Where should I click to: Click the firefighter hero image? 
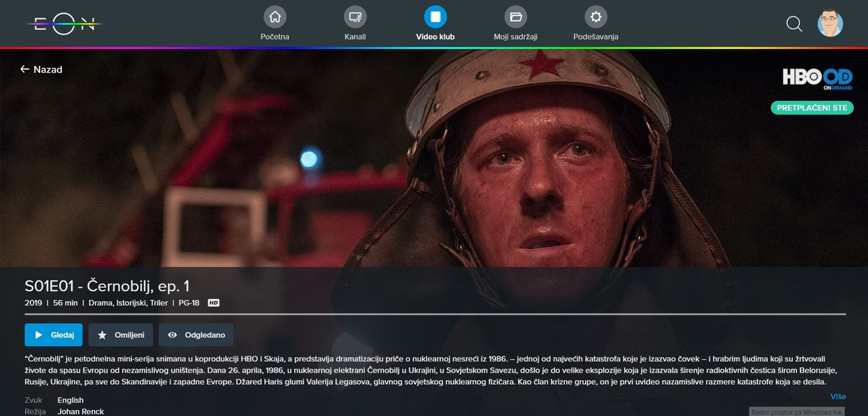(434, 157)
